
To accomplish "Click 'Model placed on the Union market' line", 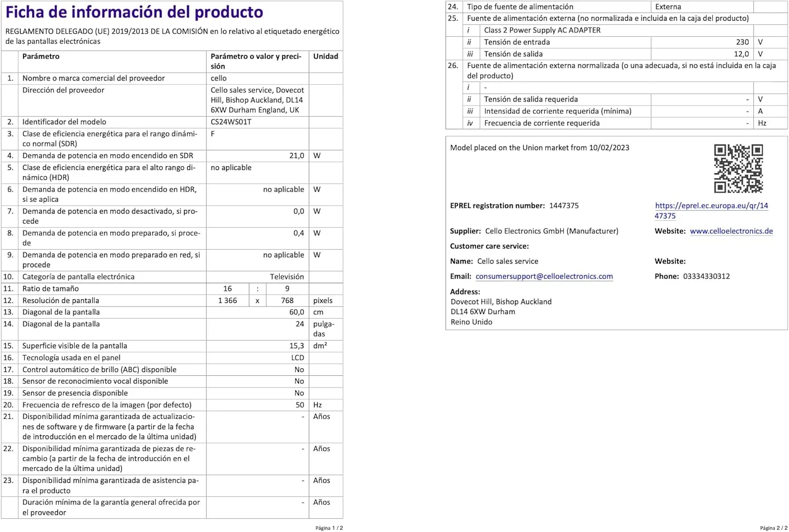I will tap(540, 148).
